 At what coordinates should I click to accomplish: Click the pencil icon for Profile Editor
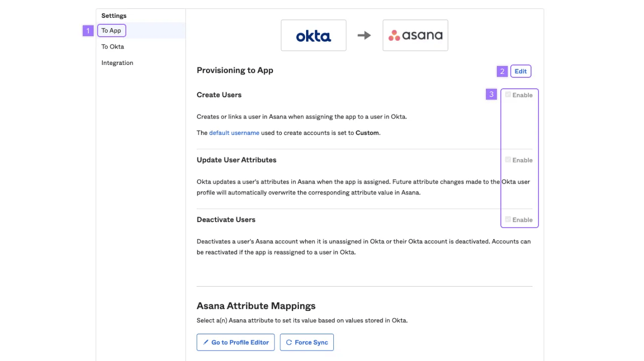[206, 342]
